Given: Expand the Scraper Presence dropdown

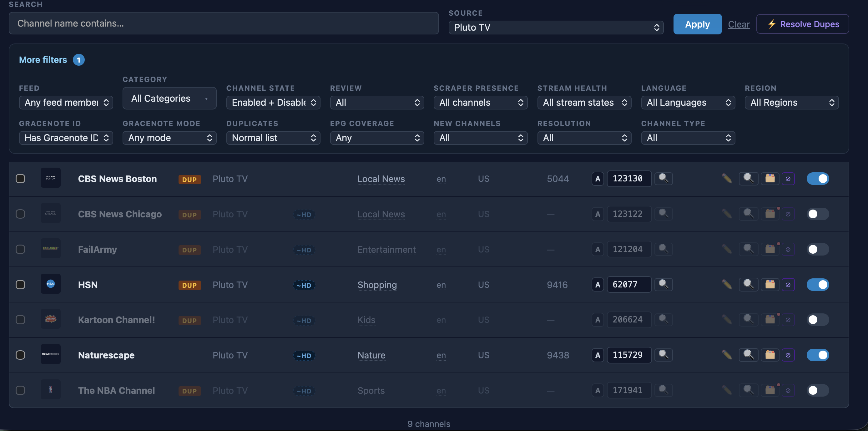Looking at the screenshot, I should pyautogui.click(x=481, y=103).
